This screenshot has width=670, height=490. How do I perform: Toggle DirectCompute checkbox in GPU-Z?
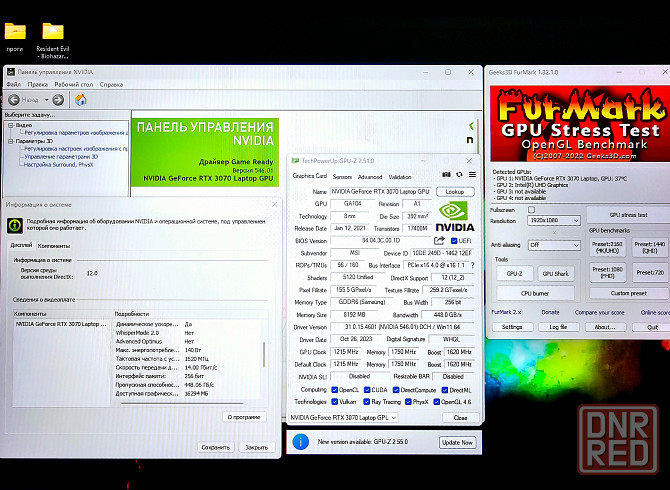tap(396, 390)
